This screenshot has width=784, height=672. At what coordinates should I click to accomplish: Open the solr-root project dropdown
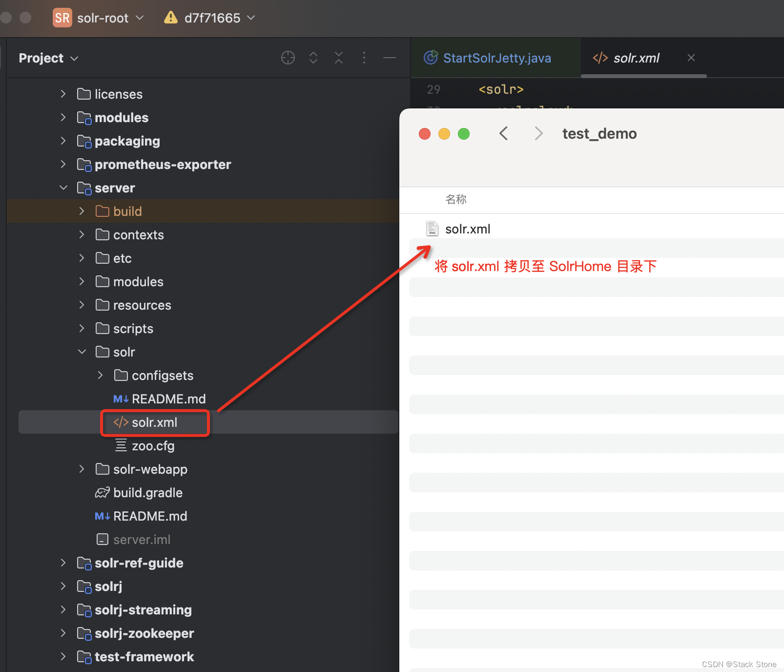coord(110,18)
